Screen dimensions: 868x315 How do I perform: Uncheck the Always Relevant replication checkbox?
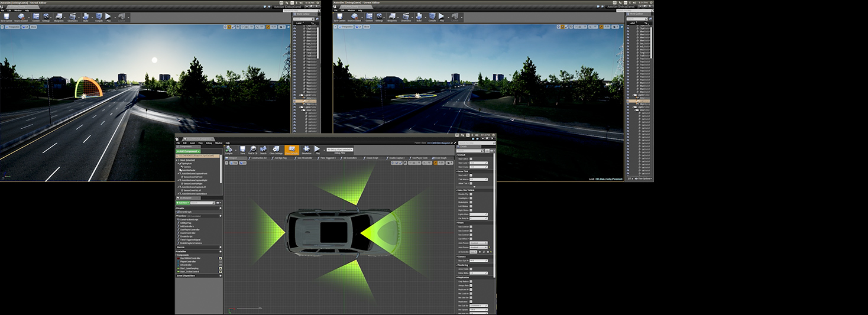(x=471, y=285)
